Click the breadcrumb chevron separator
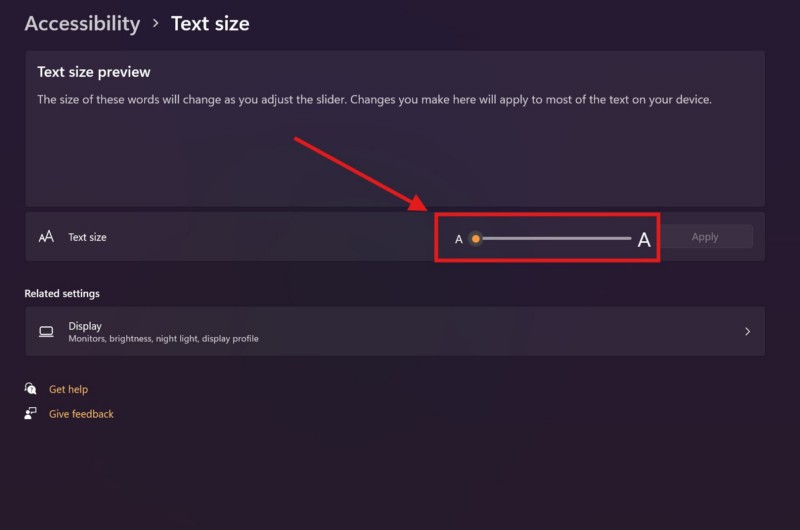800x530 pixels. (155, 22)
